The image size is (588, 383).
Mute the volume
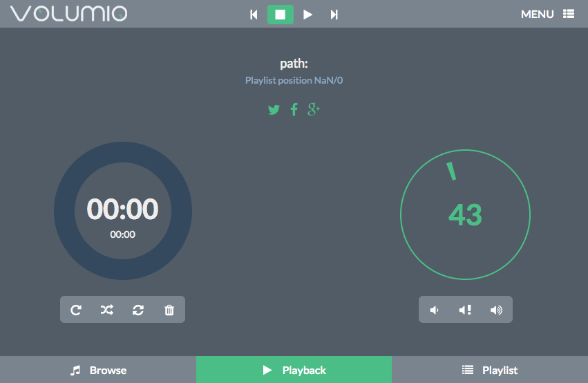466,310
